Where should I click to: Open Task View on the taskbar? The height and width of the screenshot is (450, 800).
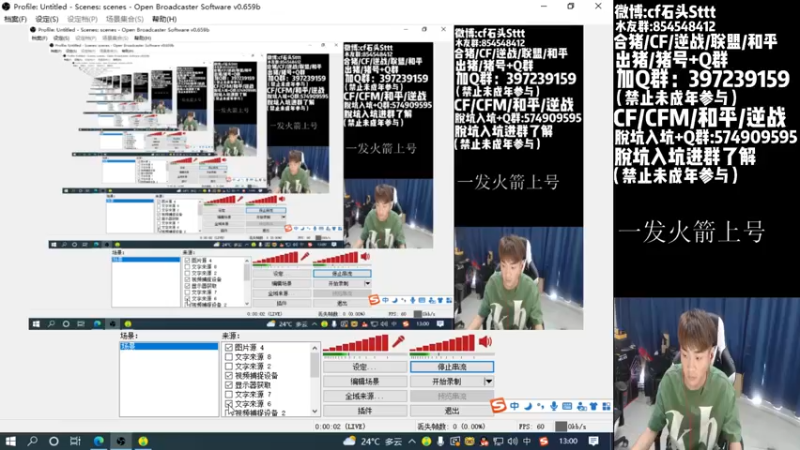(x=76, y=441)
